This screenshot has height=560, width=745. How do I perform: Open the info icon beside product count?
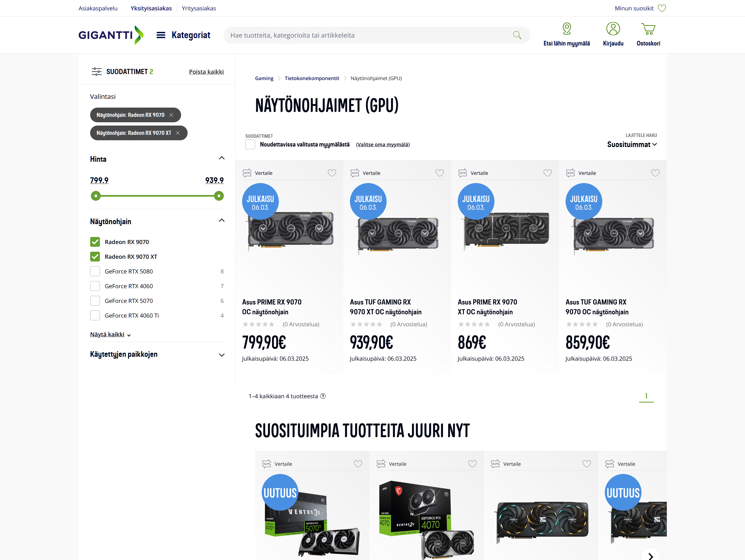[x=323, y=396]
